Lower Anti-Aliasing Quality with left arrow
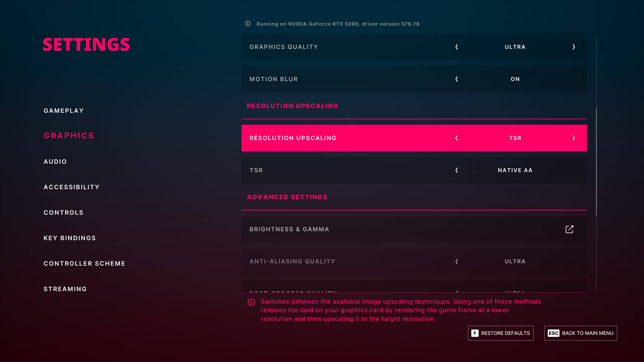Viewport: 644px width, 362px height. (x=457, y=262)
